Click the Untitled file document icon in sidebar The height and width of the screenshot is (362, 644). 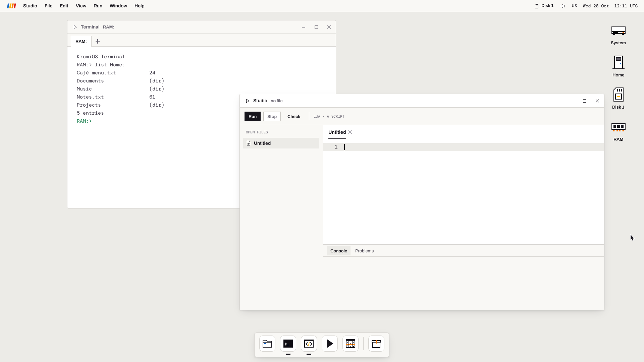[x=249, y=143]
